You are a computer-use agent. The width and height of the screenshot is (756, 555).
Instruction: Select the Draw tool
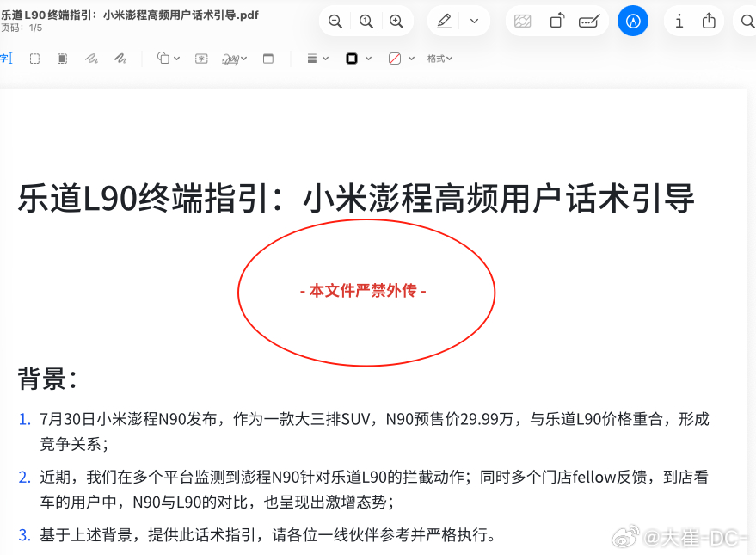coord(120,59)
